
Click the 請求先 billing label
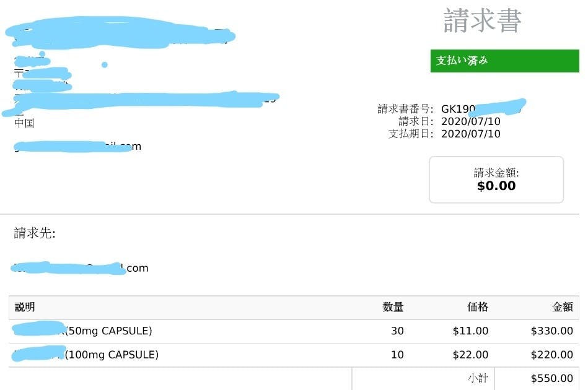tap(35, 233)
